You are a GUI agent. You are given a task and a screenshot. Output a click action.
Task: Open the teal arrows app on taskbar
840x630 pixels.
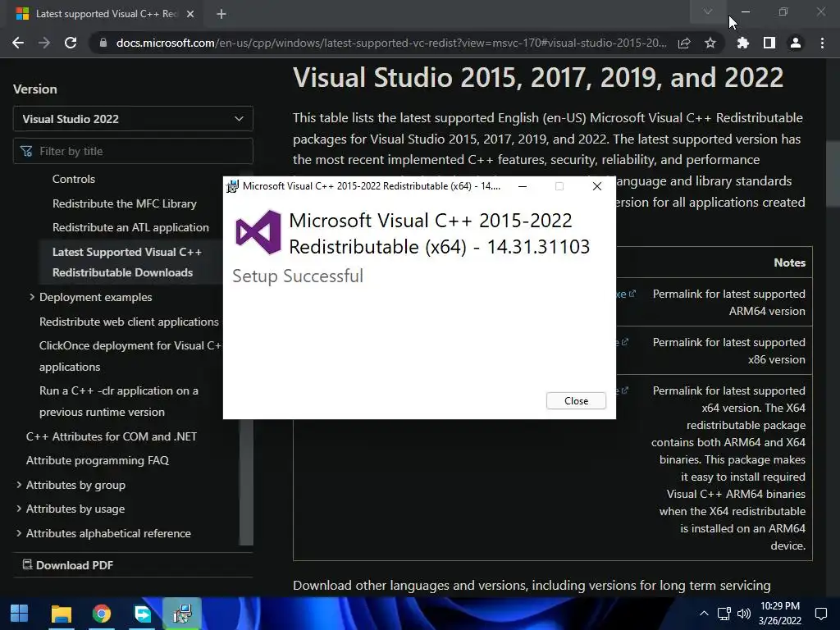(x=143, y=614)
